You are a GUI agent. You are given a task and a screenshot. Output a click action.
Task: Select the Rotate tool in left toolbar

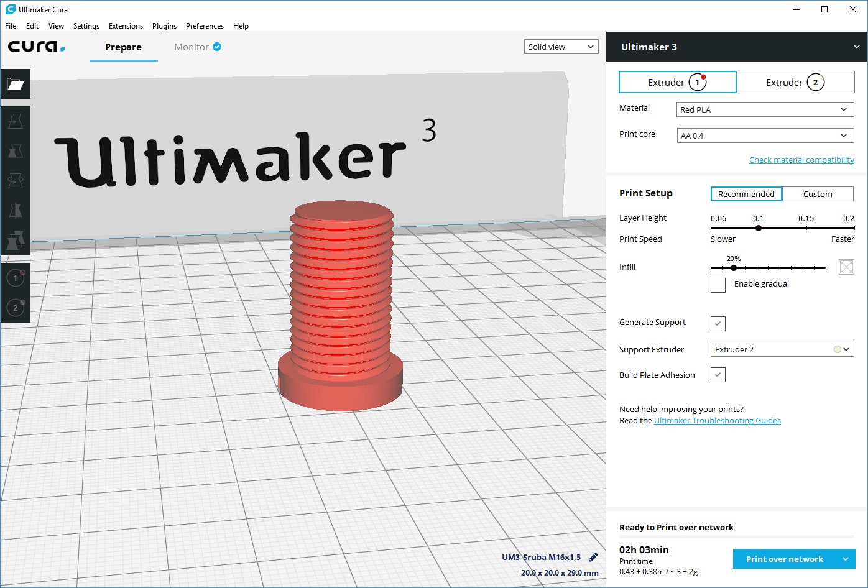[15, 180]
